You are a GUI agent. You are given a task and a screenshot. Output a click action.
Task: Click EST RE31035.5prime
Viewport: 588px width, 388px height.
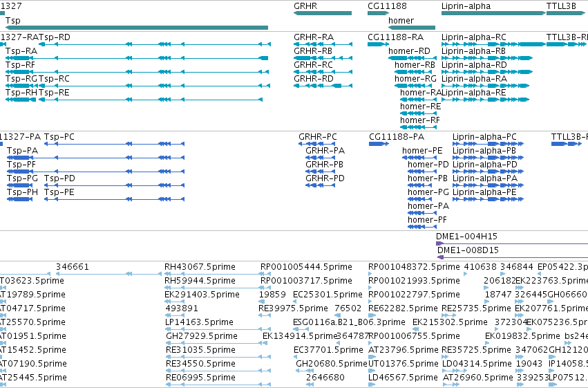(x=200, y=351)
